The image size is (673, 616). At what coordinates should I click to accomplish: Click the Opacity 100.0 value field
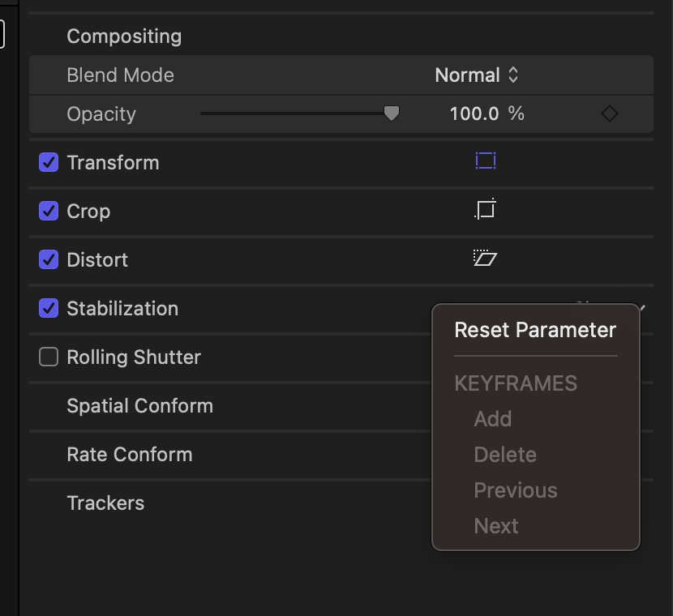474,114
